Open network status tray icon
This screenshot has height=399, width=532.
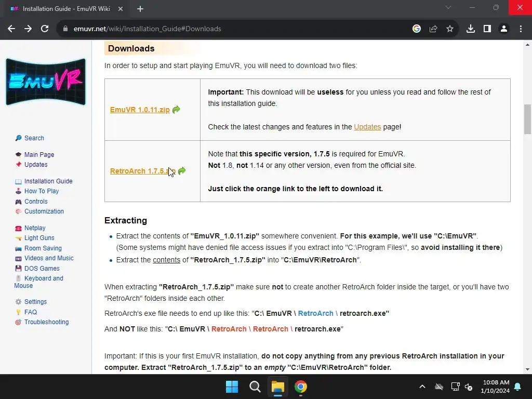pos(455,387)
